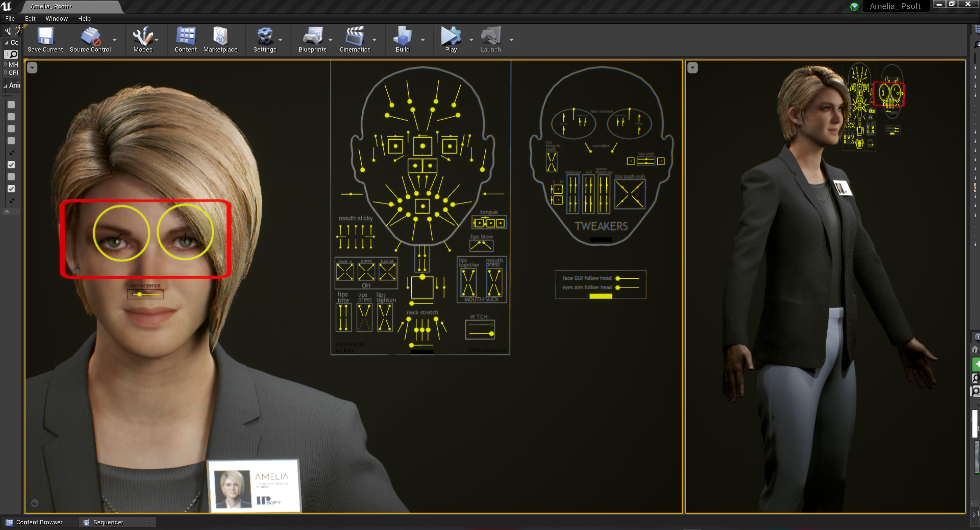Click the Modes toolbar icon
Image resolution: width=980 pixels, height=530 pixels.
(x=143, y=36)
